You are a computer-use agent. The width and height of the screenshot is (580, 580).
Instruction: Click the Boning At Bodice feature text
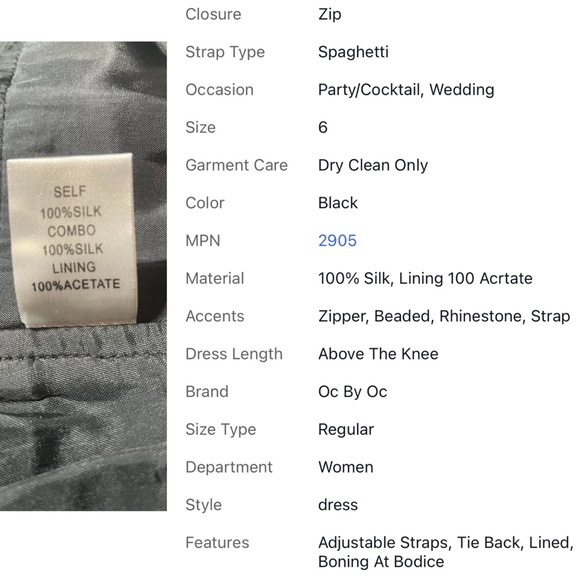[381, 562]
